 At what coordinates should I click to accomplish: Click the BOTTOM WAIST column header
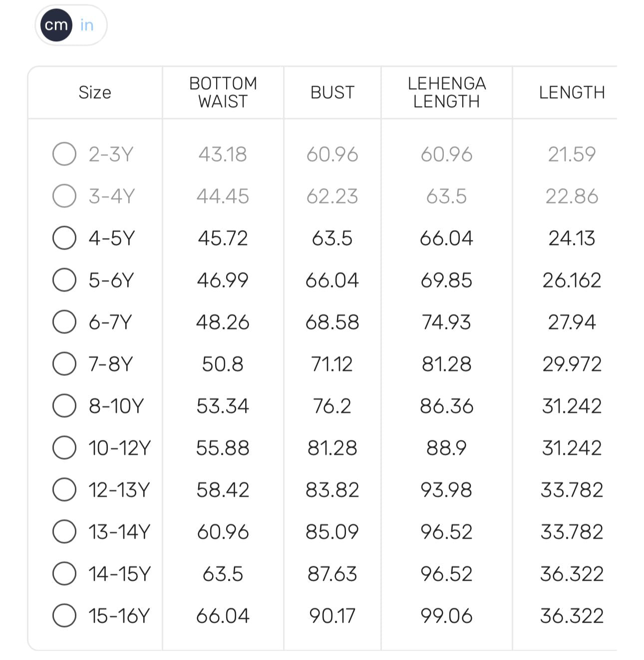pyautogui.click(x=223, y=92)
